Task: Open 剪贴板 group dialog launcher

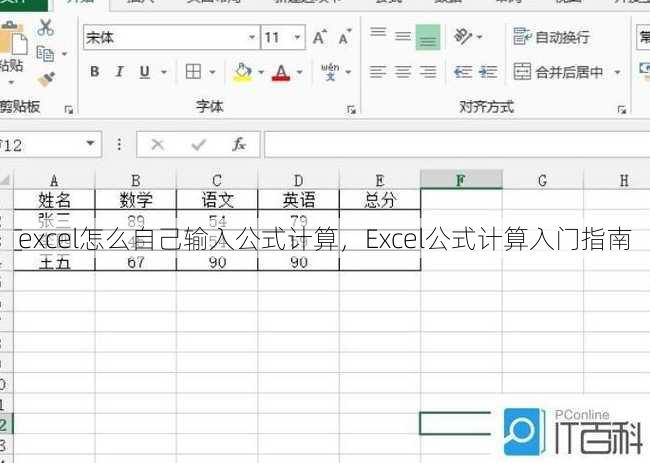Action: pyautogui.click(x=69, y=109)
